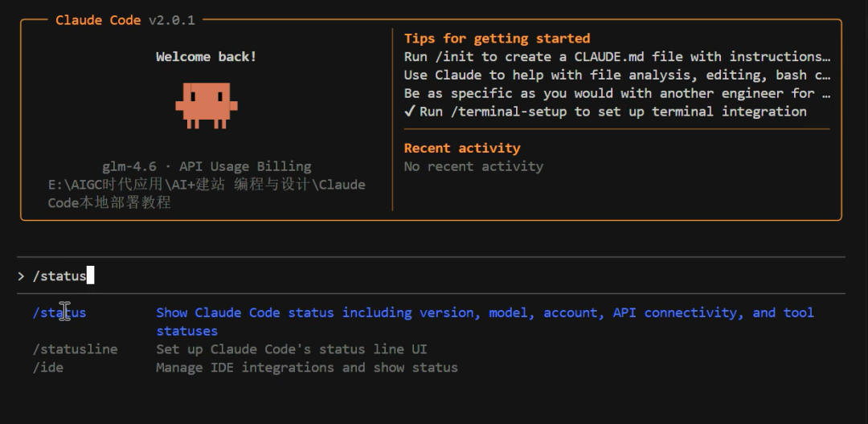Click the 'Show Claude Code status' description

[x=485, y=322]
